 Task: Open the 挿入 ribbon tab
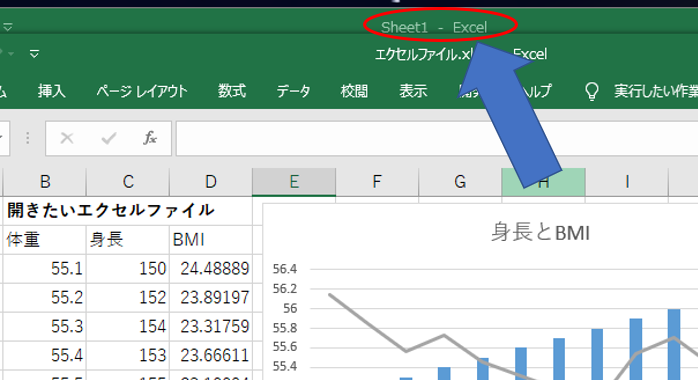click(x=52, y=91)
